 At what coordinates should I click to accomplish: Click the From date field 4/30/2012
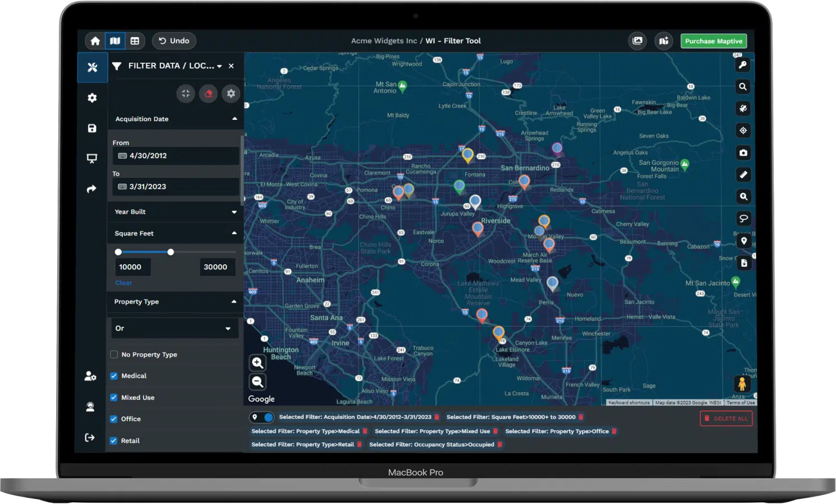pyautogui.click(x=176, y=156)
